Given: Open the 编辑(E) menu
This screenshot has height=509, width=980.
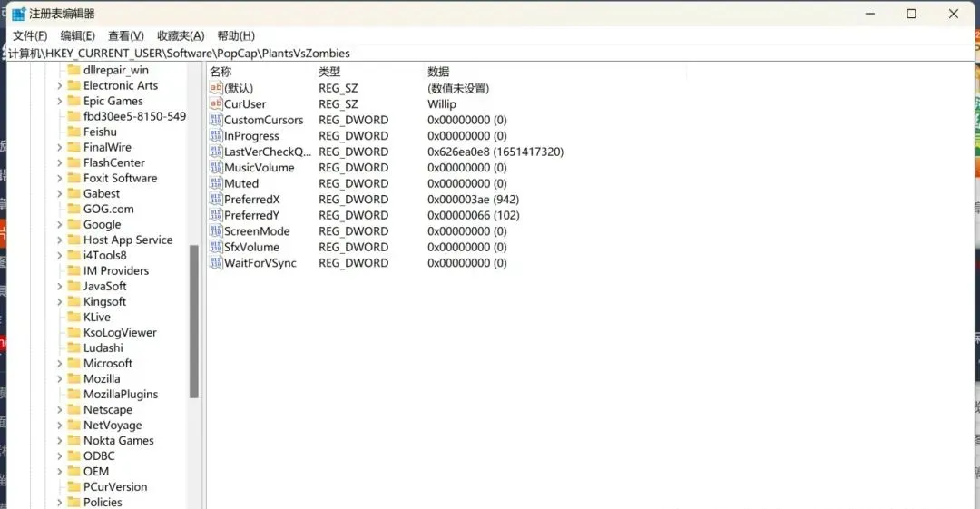Looking at the screenshot, I should (77, 35).
